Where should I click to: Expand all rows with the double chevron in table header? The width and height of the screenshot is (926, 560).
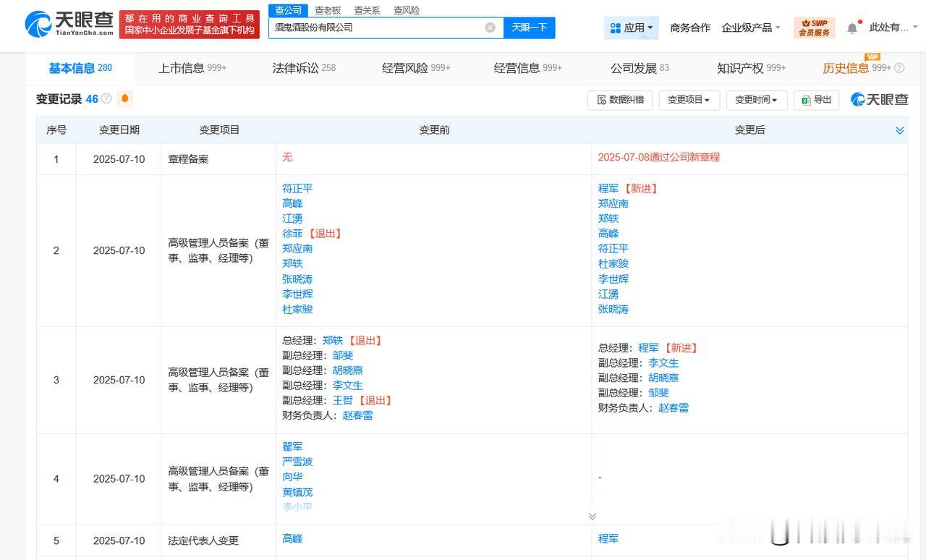(x=900, y=130)
